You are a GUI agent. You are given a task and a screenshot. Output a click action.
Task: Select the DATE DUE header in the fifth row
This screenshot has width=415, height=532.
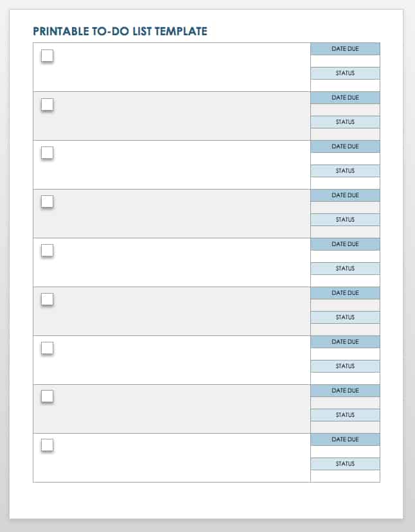345,244
